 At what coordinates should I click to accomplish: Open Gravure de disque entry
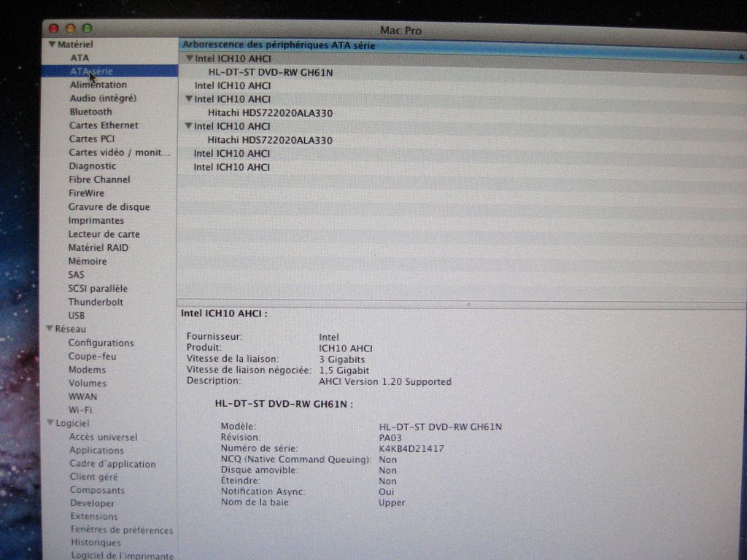click(x=109, y=206)
